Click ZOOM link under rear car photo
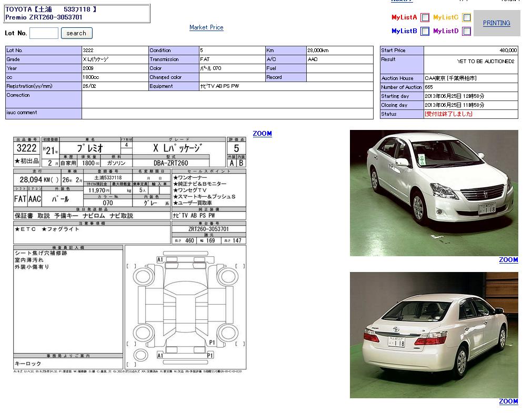This screenshot has height=413, width=532. 508,401
